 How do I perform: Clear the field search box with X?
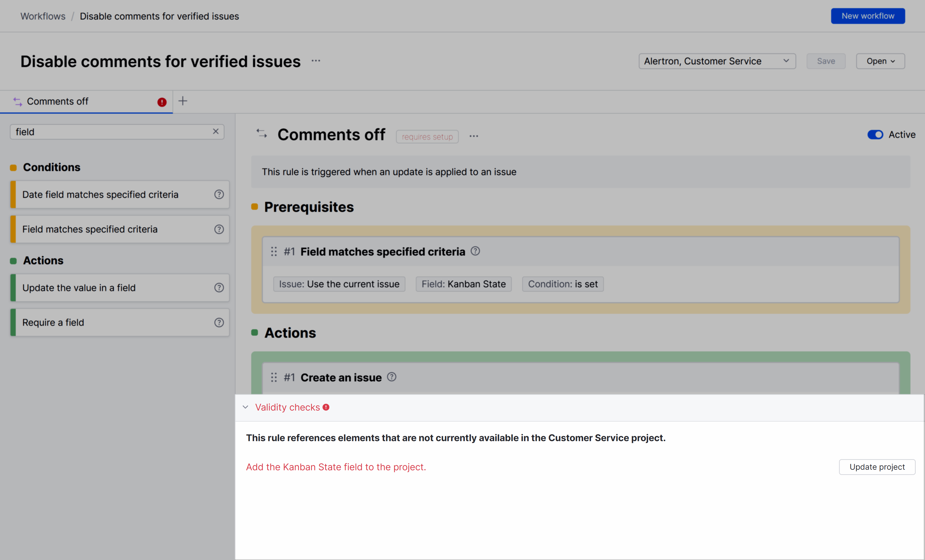point(215,131)
